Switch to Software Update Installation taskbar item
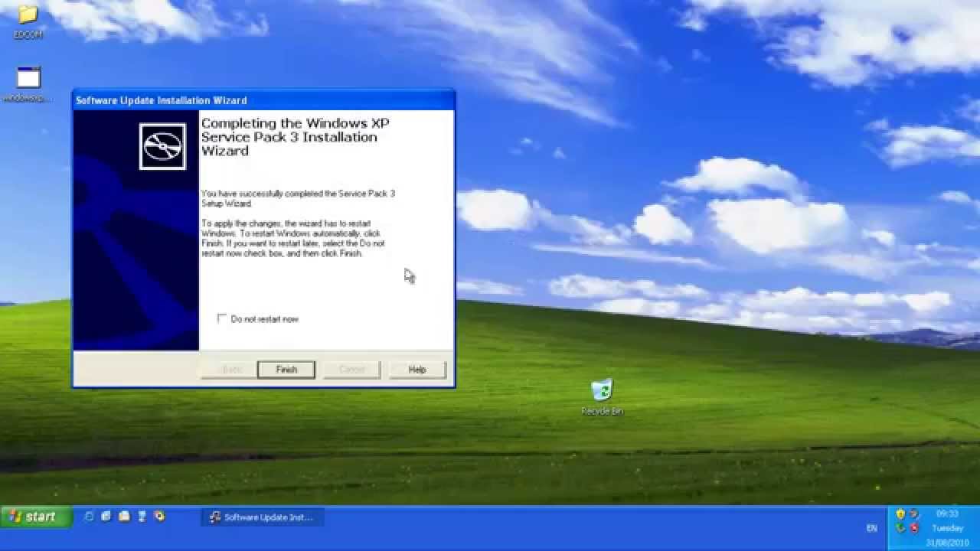The width and height of the screenshot is (980, 551). [x=263, y=517]
